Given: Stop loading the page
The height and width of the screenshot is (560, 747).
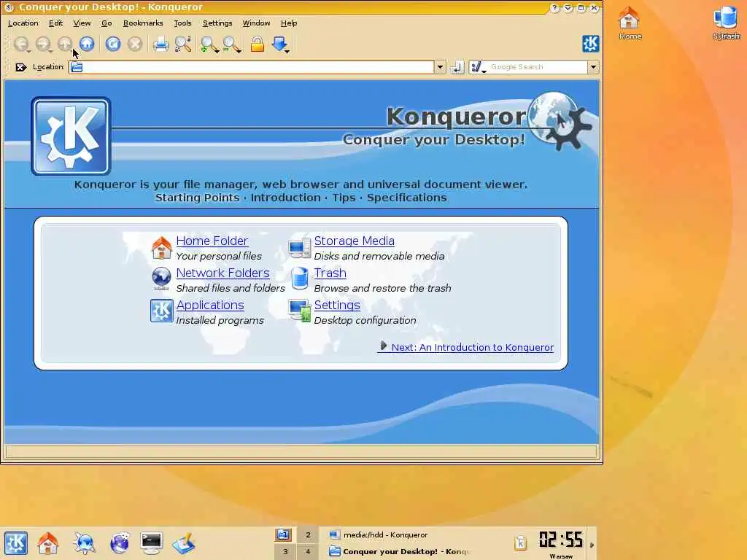Looking at the screenshot, I should (135, 44).
